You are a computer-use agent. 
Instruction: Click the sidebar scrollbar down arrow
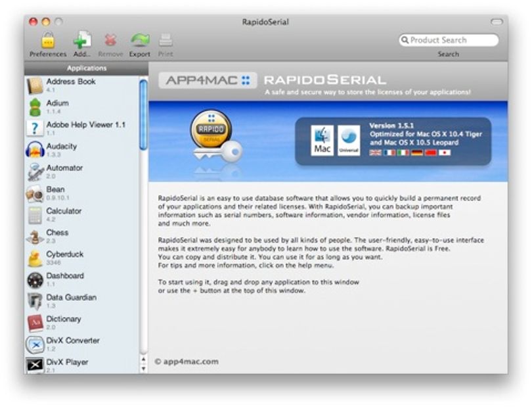coord(144,369)
